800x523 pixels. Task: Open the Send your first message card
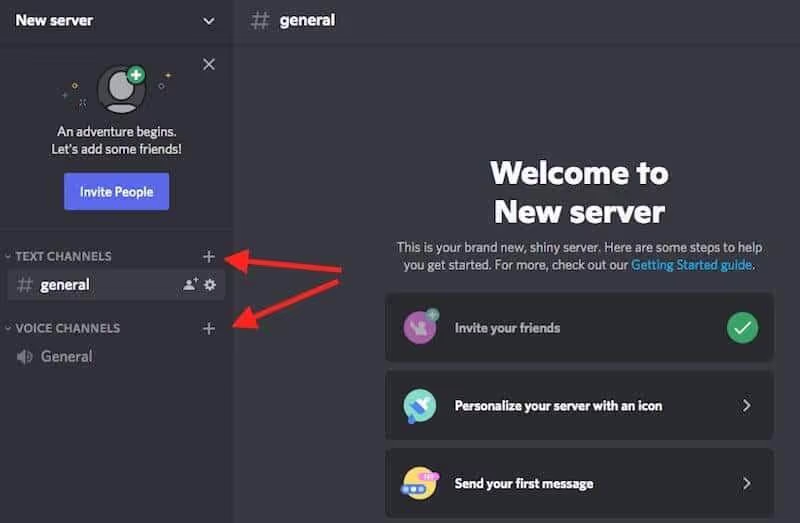coord(580,483)
